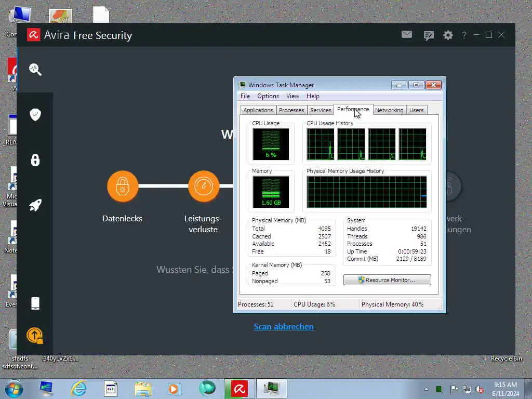Open the Task Manager View menu
The height and width of the screenshot is (399, 532).
(292, 96)
